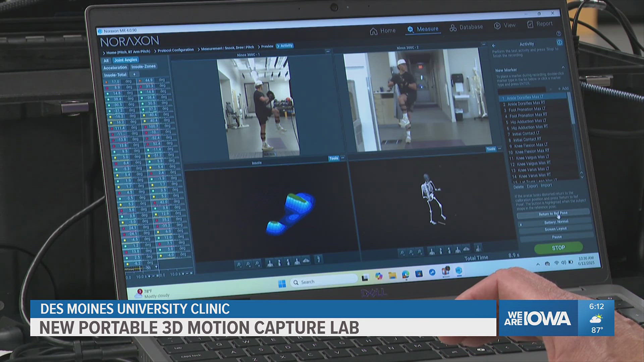644x362 pixels.
Task: Select marker Foot Pronation Max RT
Action: click(526, 115)
